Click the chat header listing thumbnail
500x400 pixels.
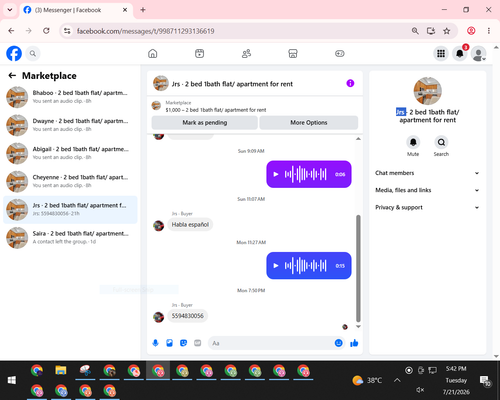161,83
